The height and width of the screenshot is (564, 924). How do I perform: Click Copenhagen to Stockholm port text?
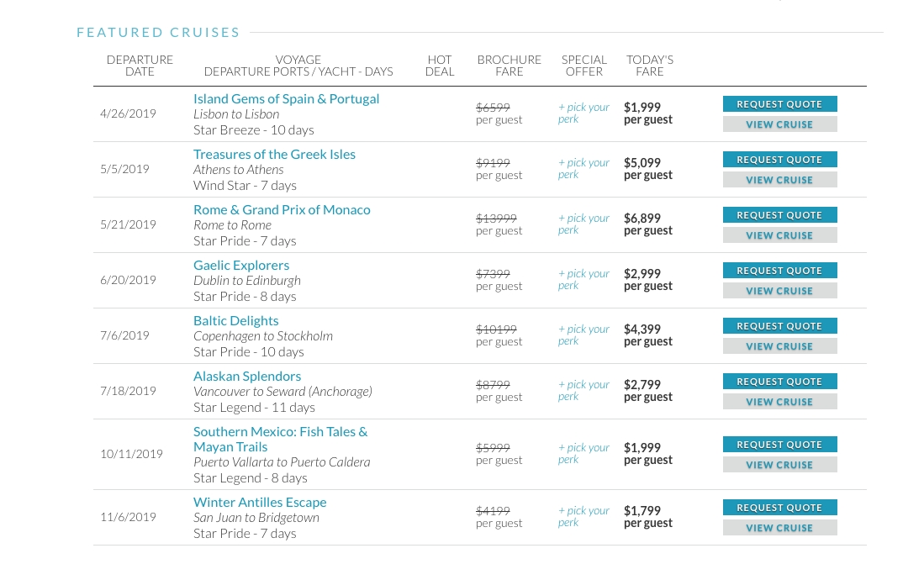tap(263, 336)
